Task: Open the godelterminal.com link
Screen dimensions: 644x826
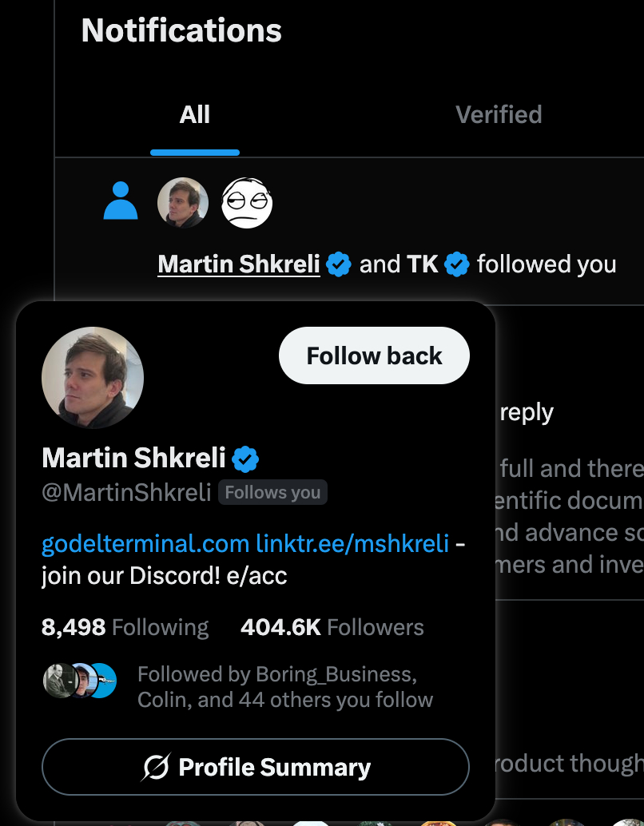Action: coord(145,544)
